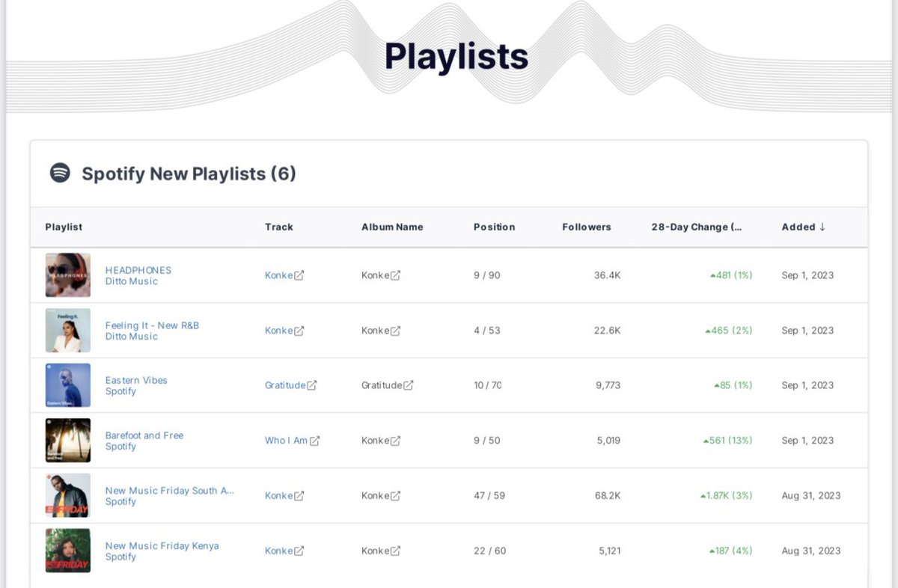The image size is (898, 588).
Task: Open external link beside Who I Am track
Action: [x=315, y=441]
